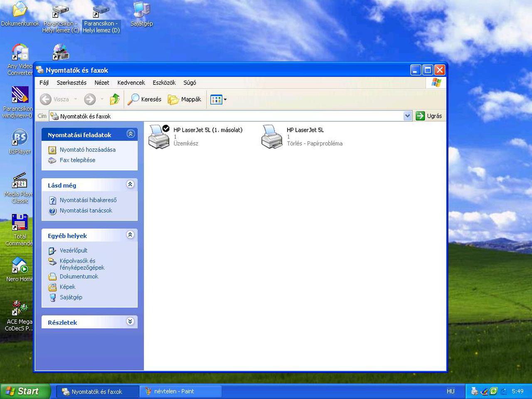Click the printer icon in system tray
Image resolution: width=532 pixels, height=399 pixels.
click(x=474, y=391)
